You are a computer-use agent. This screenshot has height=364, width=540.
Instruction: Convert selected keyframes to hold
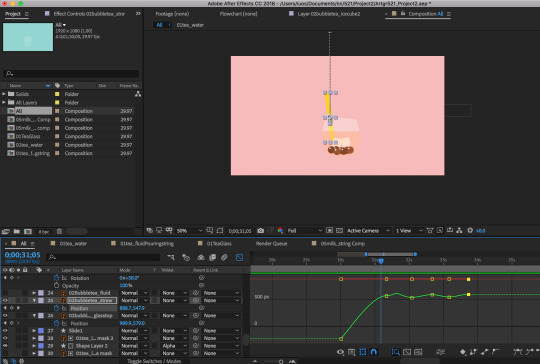point(473,352)
